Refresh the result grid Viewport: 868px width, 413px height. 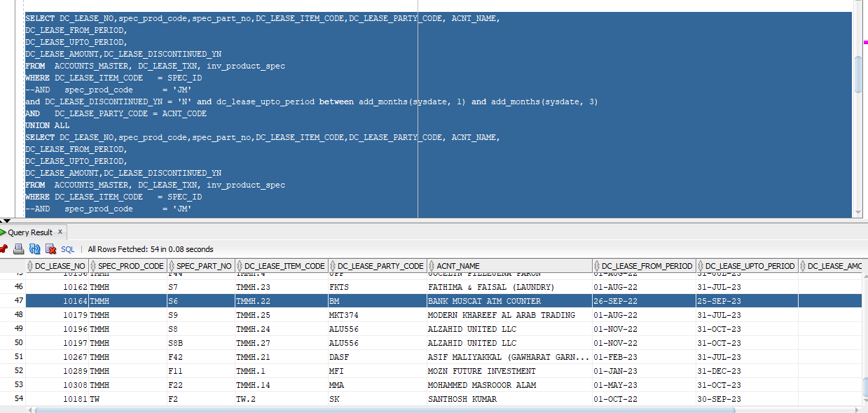[34, 248]
